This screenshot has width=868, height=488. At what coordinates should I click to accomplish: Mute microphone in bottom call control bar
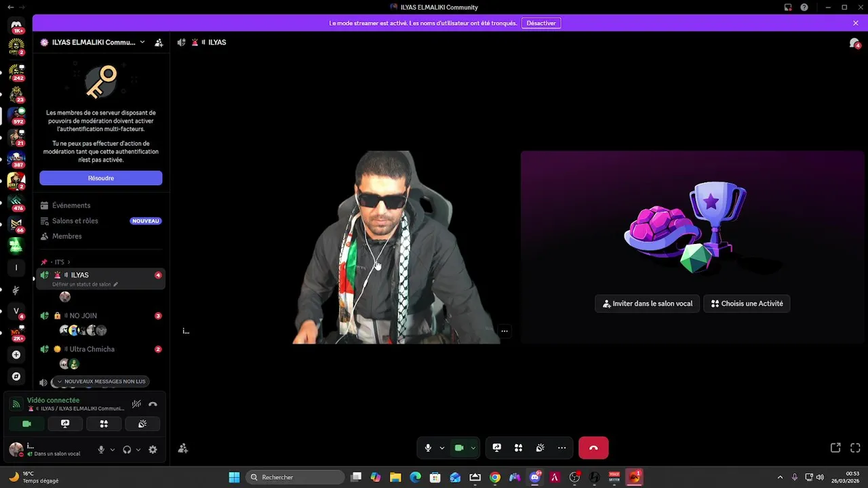click(x=428, y=448)
